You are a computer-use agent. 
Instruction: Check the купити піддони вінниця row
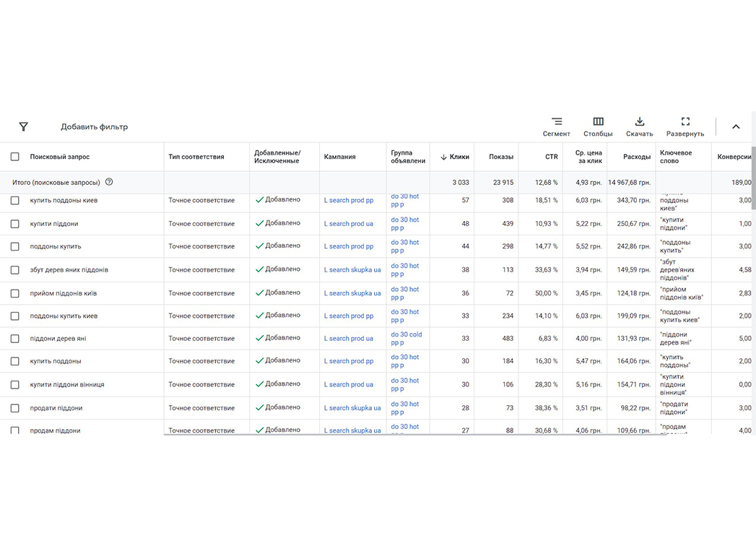pyautogui.click(x=15, y=384)
